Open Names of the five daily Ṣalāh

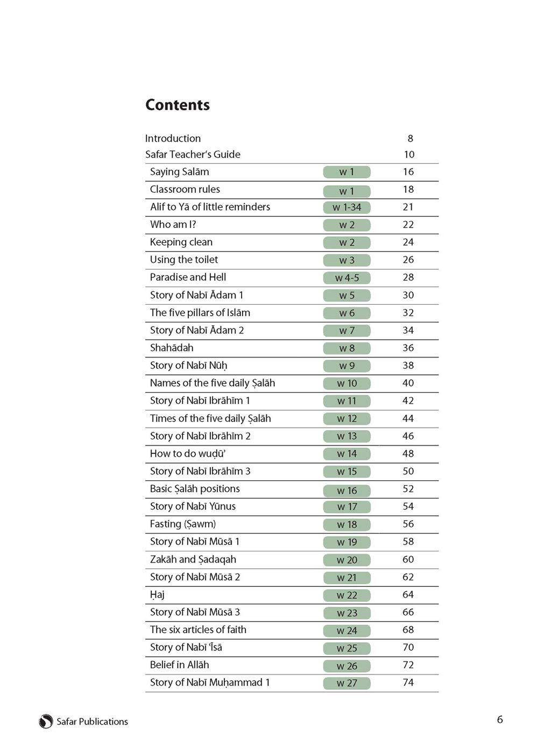pos(212,383)
